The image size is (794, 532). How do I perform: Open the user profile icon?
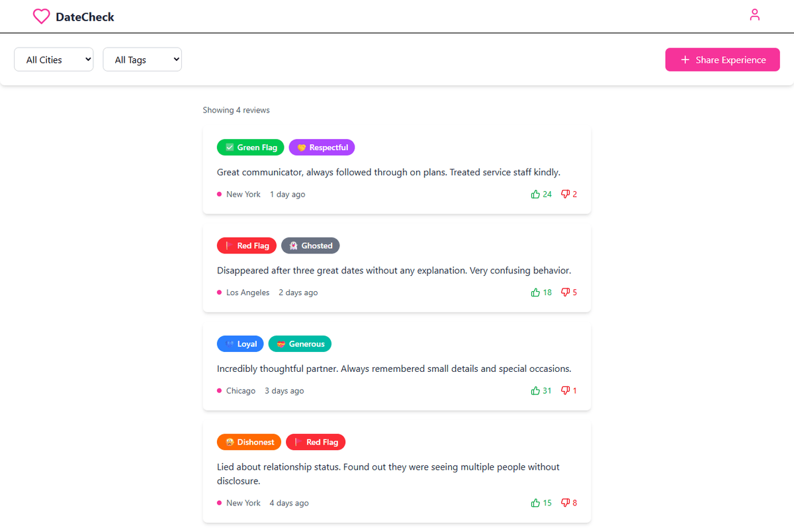(x=754, y=15)
